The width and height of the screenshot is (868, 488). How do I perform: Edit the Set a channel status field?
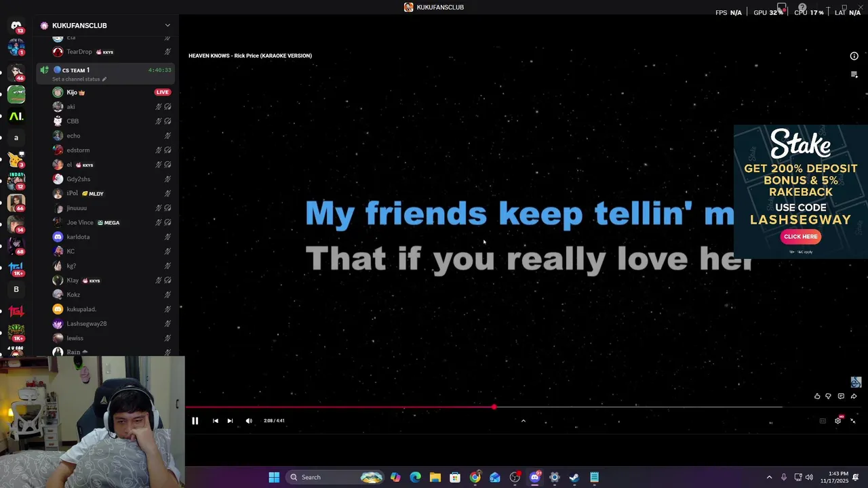(79, 79)
